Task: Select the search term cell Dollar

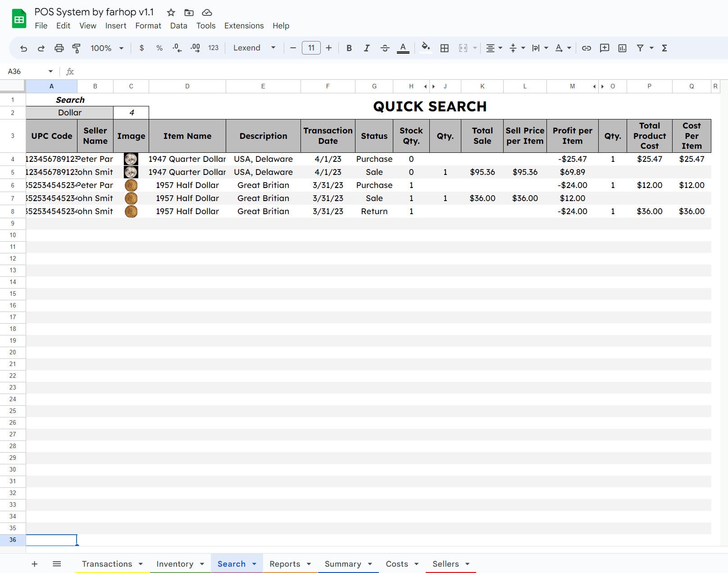Action: point(70,113)
